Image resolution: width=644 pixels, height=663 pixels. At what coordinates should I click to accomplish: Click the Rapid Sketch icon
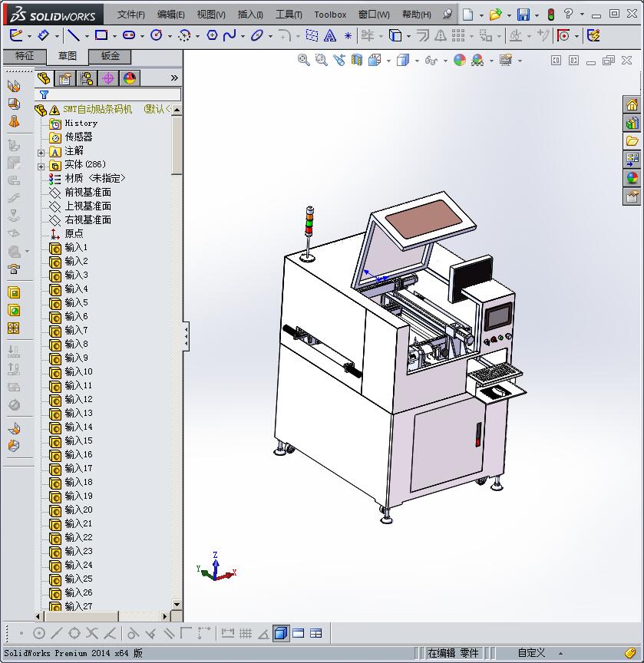click(593, 35)
